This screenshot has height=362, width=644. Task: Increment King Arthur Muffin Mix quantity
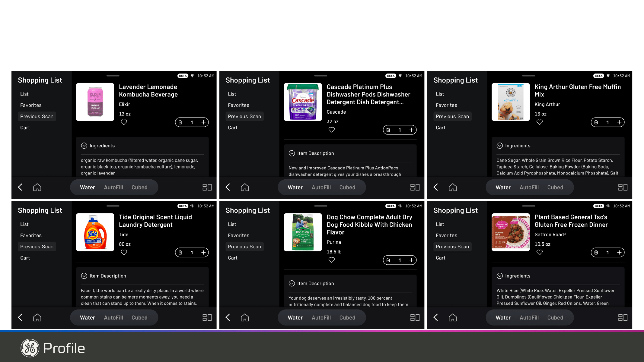tap(619, 122)
